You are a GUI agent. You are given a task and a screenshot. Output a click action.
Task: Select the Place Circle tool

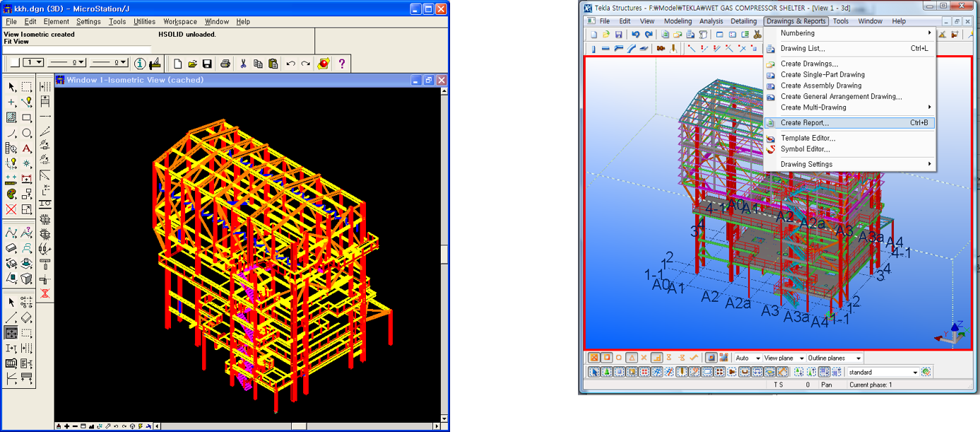coord(27,133)
